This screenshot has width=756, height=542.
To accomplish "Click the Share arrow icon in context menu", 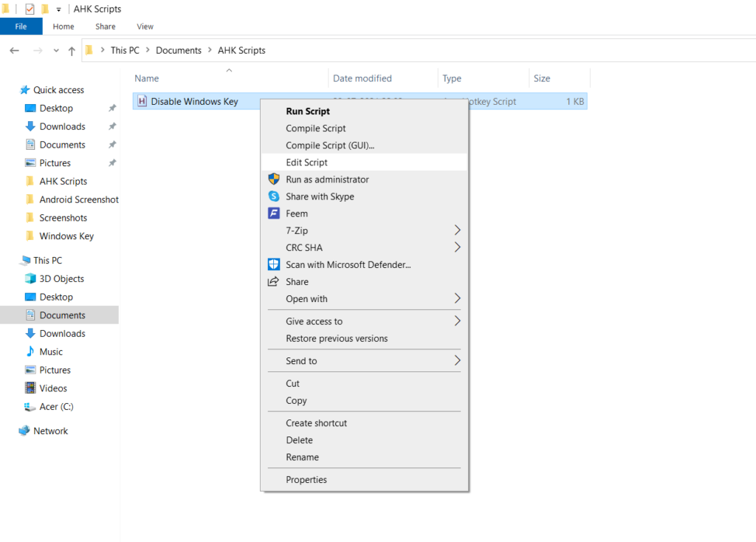I will pos(274,281).
